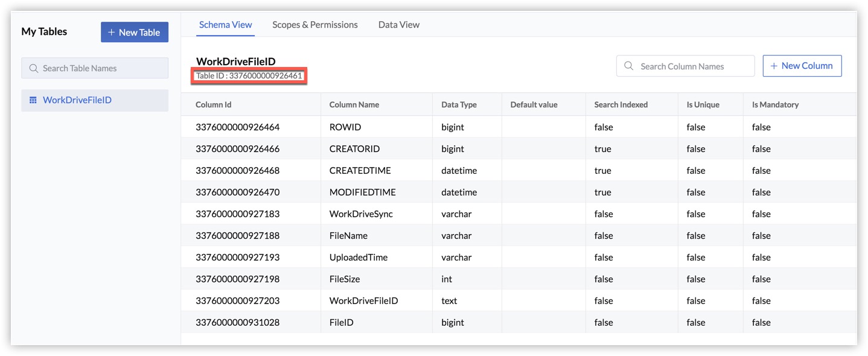The image size is (868, 356).
Task: Click the Data Type column header
Action: pyautogui.click(x=459, y=104)
